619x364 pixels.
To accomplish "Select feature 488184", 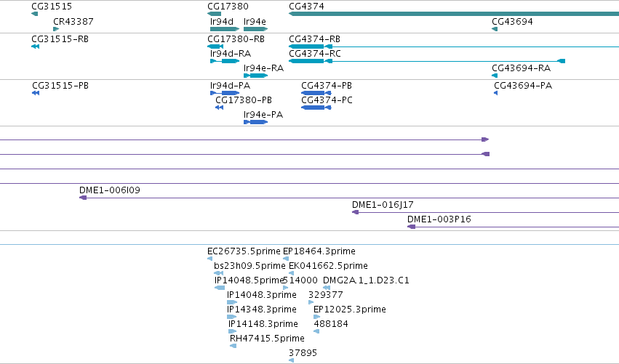I will 331,324.
